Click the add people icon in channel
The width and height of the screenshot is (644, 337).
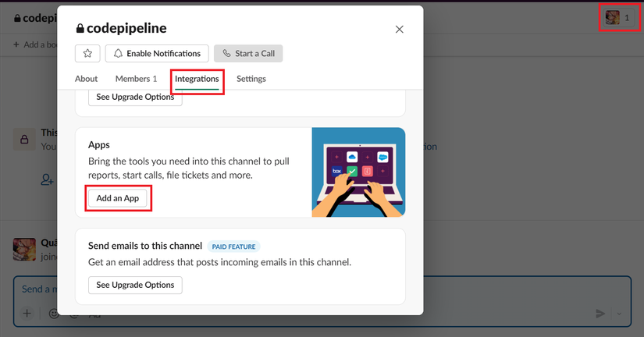point(47,179)
